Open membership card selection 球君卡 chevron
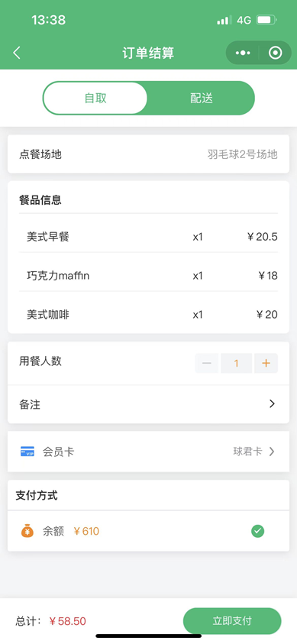 point(272,451)
